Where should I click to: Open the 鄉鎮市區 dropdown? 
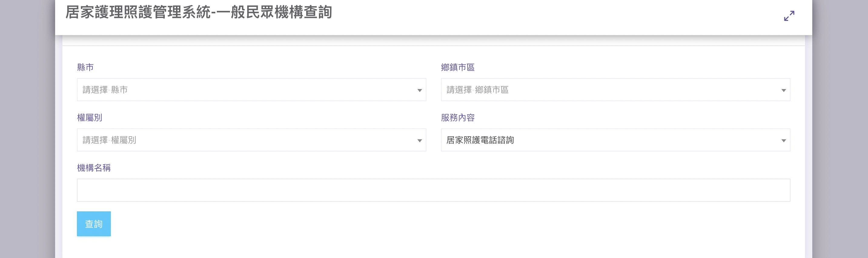click(615, 90)
